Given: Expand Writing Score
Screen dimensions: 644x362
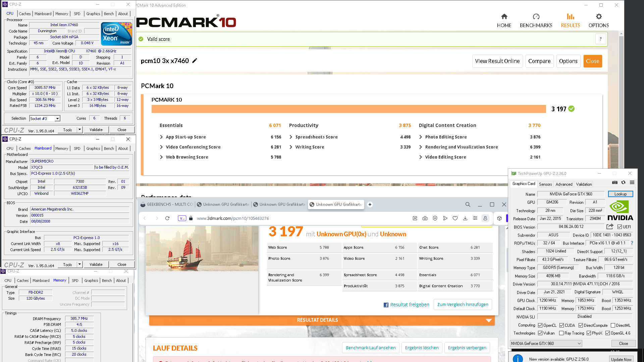Looking at the screenshot, I should click(291, 147).
